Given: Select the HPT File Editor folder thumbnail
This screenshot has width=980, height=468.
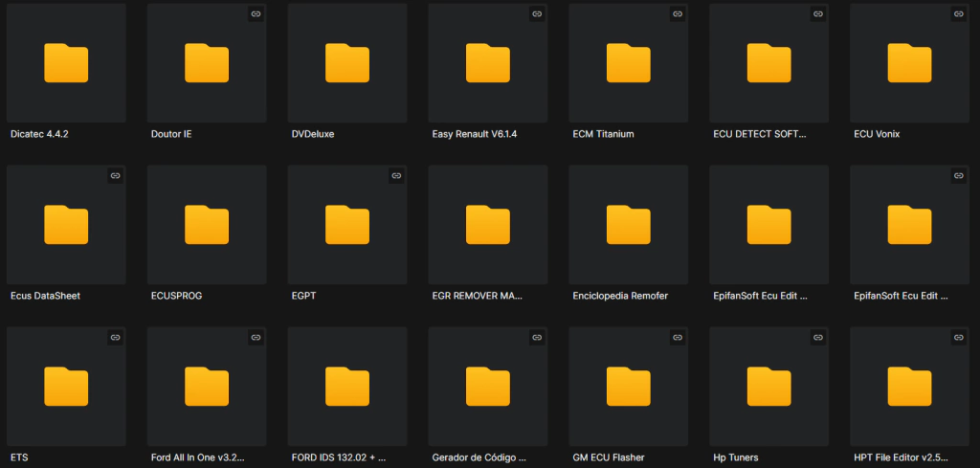Looking at the screenshot, I should 910,387.
